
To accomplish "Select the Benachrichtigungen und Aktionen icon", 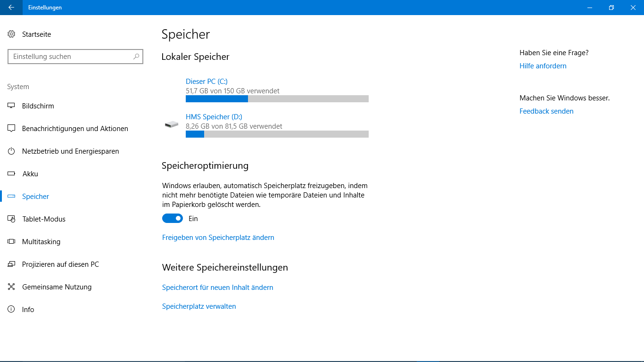I will (11, 129).
